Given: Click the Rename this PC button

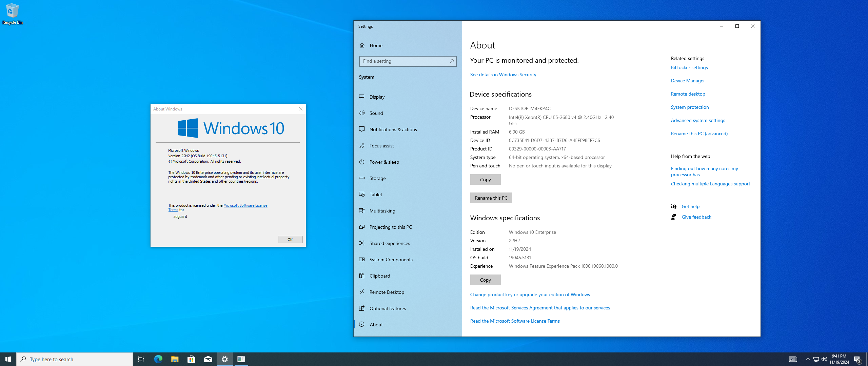Looking at the screenshot, I should click(491, 198).
